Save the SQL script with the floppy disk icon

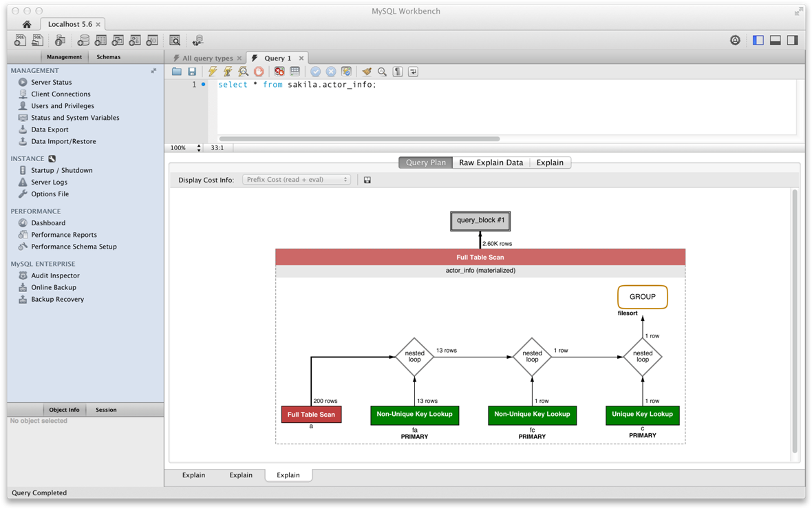pyautogui.click(x=192, y=72)
